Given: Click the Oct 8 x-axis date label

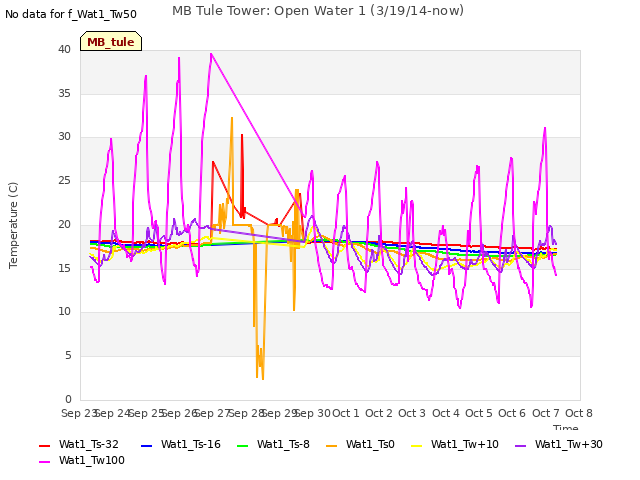Looking at the screenshot, I should (579, 413).
